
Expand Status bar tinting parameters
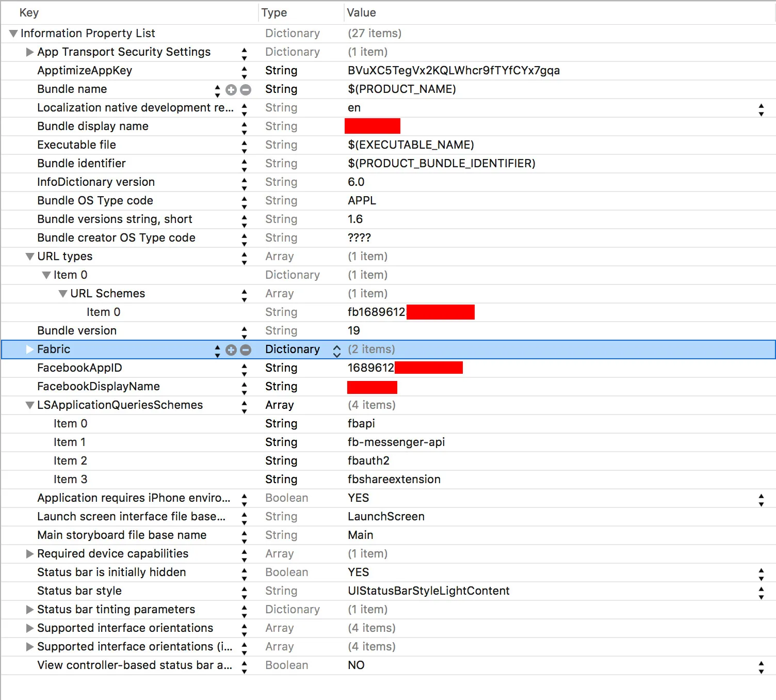point(30,610)
